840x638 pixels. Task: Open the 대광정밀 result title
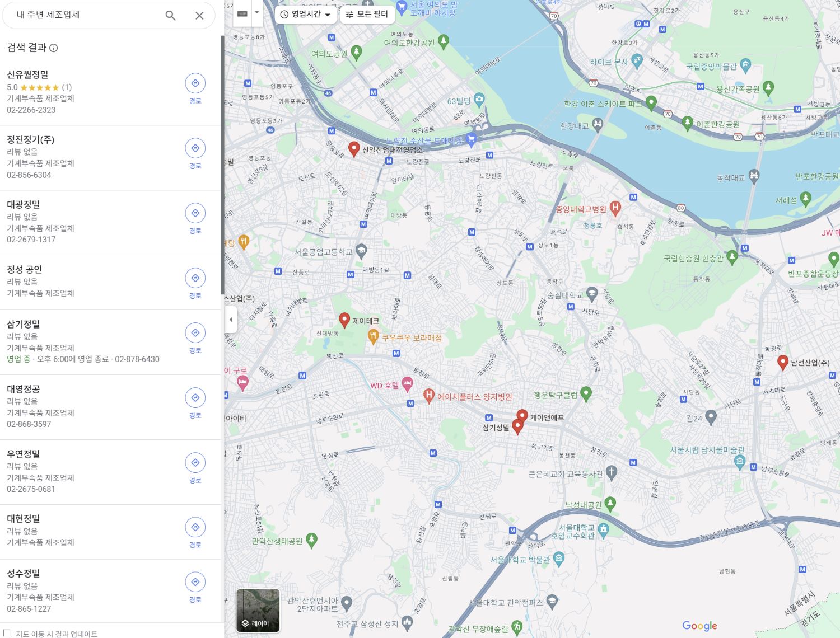point(24,204)
